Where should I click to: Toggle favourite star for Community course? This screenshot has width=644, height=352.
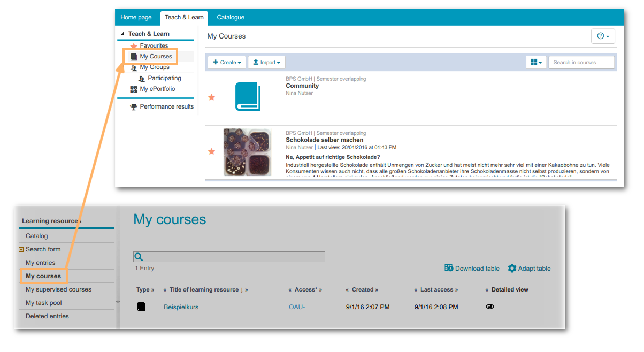[211, 97]
